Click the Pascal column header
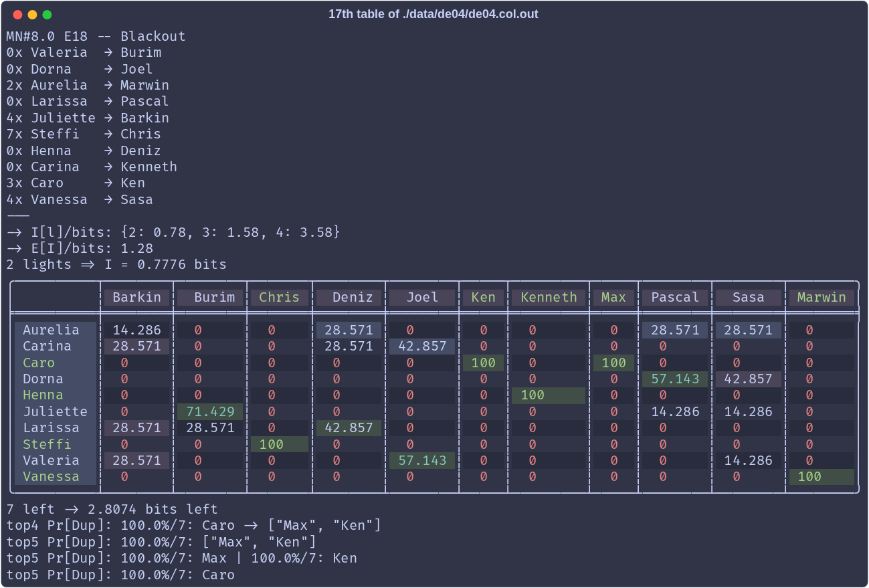The image size is (869, 588). pyautogui.click(x=675, y=298)
